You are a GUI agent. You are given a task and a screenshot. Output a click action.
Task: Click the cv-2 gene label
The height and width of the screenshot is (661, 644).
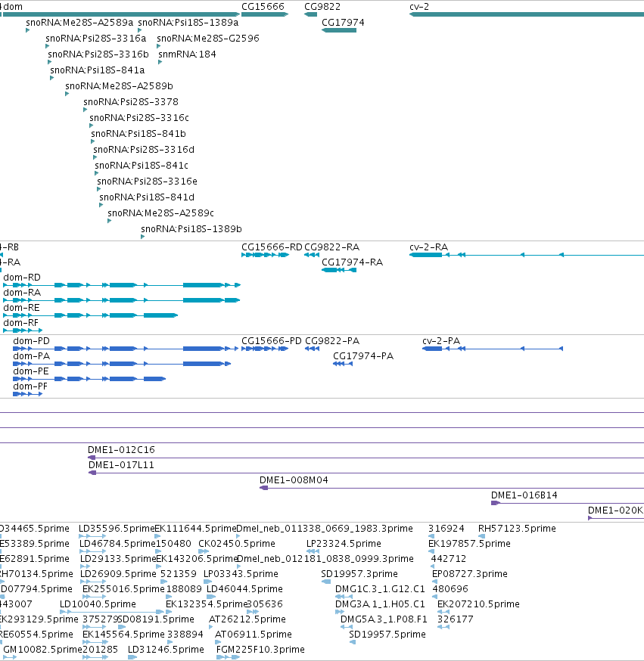(x=419, y=6)
